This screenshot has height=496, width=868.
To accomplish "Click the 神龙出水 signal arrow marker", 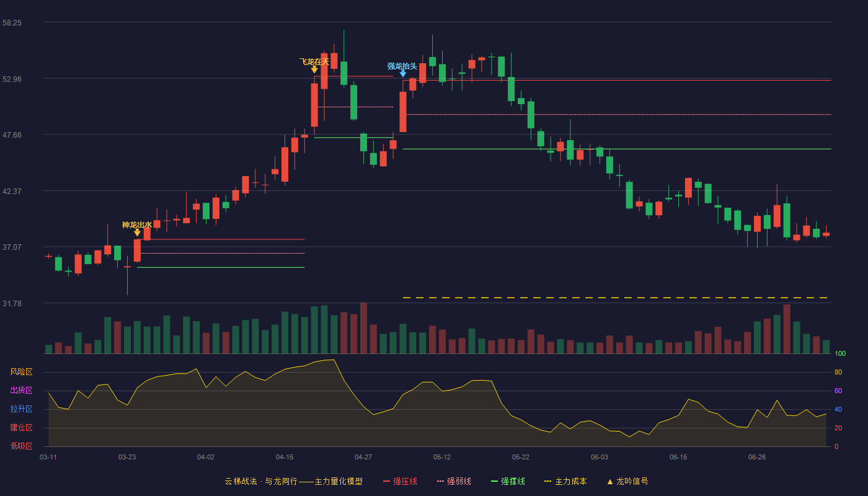I will pyautogui.click(x=137, y=232).
